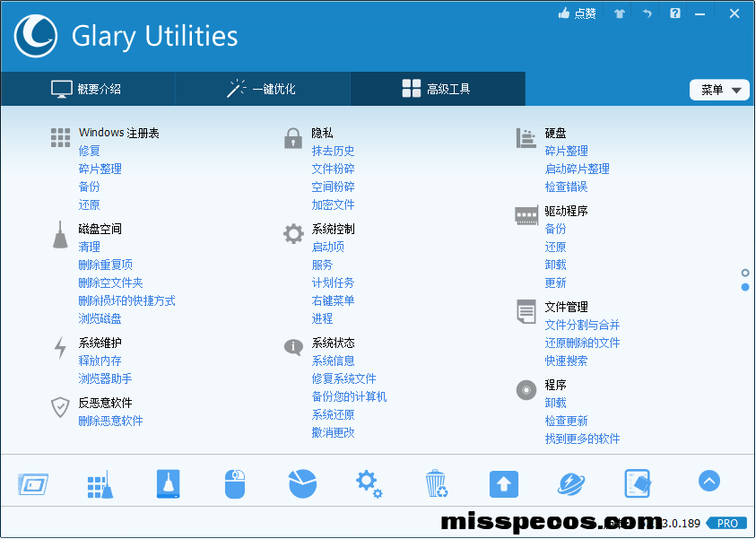Click the 系统状态 info bubble icon

tap(293, 347)
